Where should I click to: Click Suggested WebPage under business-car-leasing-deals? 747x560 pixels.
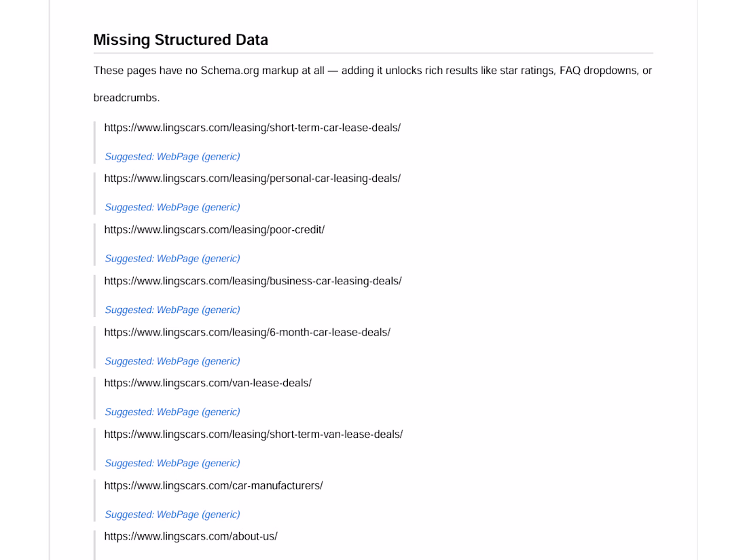[x=172, y=310]
